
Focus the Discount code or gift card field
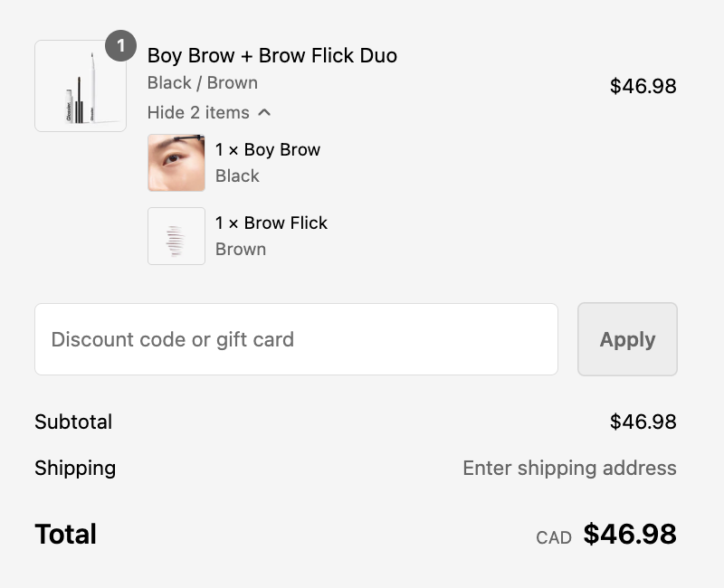(x=296, y=339)
